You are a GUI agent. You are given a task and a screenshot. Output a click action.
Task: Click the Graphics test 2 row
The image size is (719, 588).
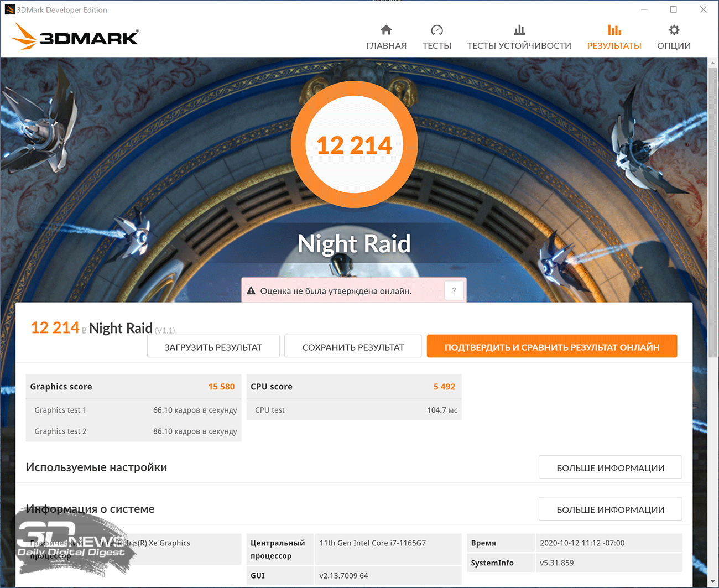(134, 431)
